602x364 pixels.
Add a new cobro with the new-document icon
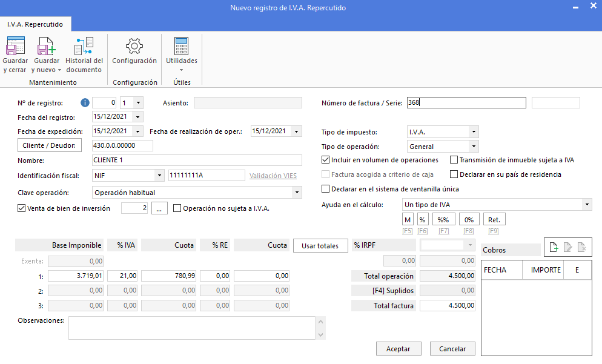pyautogui.click(x=554, y=247)
